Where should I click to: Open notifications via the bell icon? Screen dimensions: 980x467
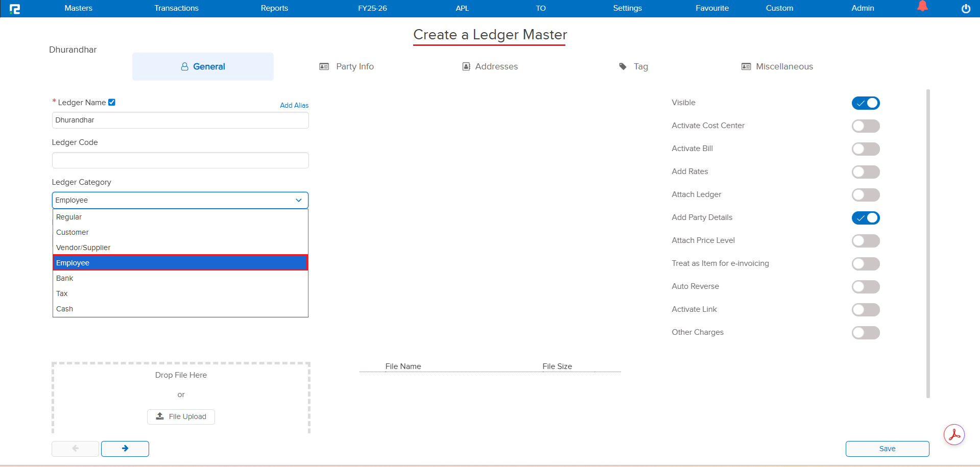pyautogui.click(x=923, y=7)
